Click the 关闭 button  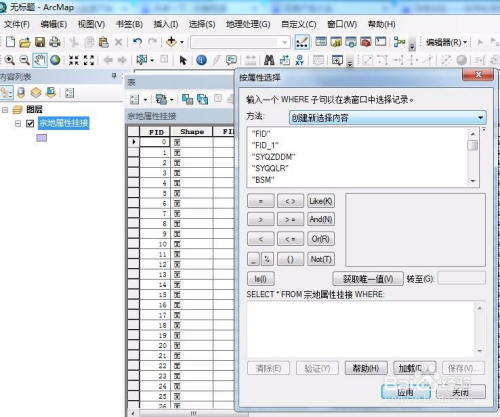tap(460, 392)
